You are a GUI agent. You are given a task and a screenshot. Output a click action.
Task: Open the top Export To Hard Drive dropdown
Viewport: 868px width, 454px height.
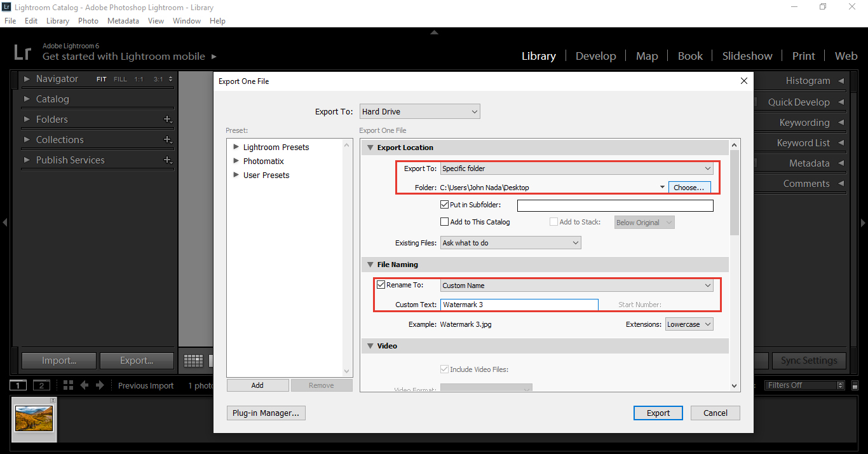click(420, 112)
